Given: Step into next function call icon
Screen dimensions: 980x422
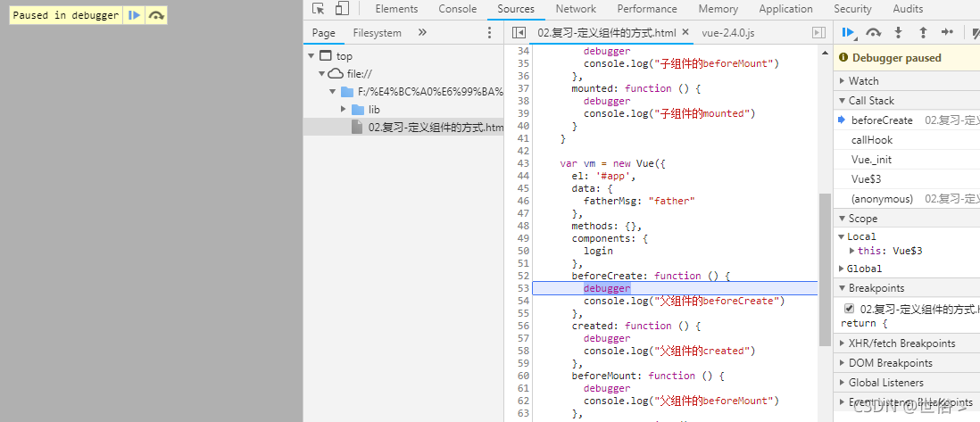Looking at the screenshot, I should coord(898,32).
